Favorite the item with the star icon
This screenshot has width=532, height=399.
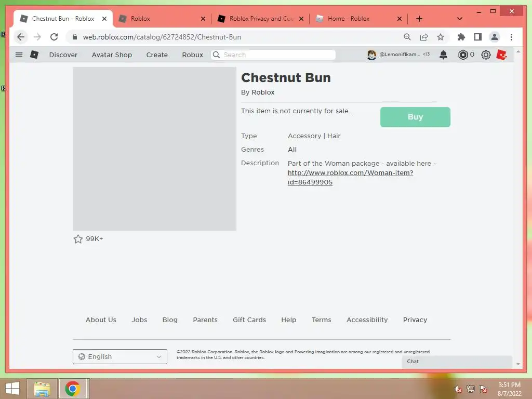click(78, 239)
